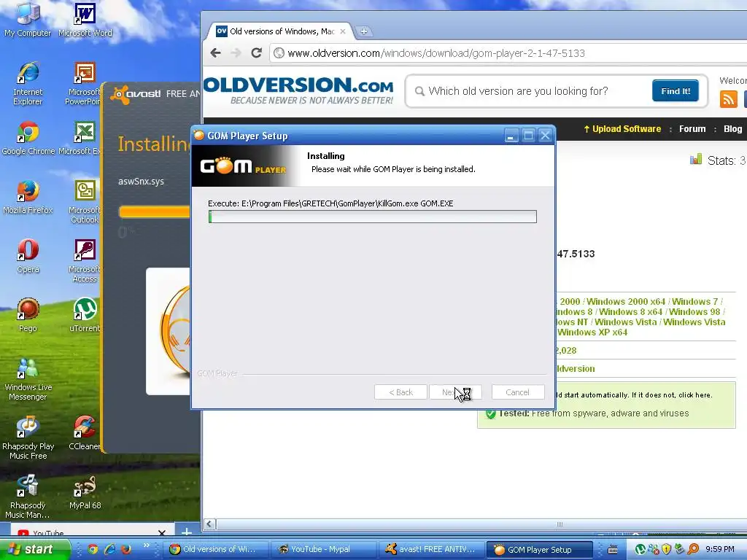The image size is (747, 560).
Task: Click the RSS feed icon on OldVersion
Action: [x=729, y=99]
